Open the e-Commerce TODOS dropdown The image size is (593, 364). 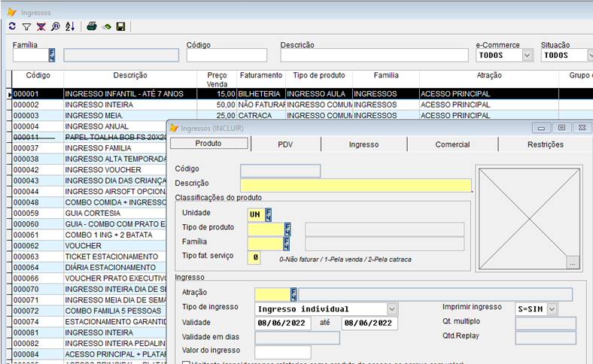[527, 56]
